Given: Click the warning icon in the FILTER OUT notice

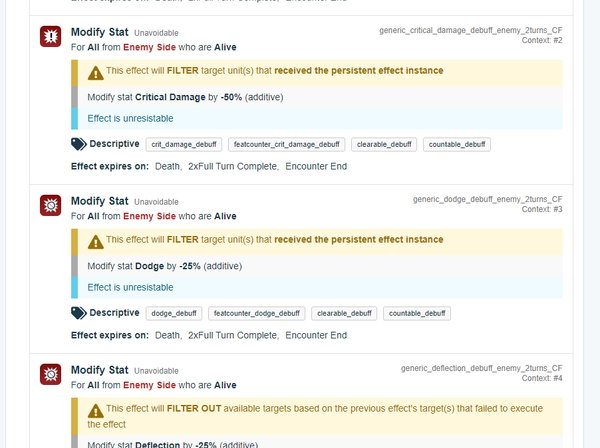Looking at the screenshot, I should point(95,410).
